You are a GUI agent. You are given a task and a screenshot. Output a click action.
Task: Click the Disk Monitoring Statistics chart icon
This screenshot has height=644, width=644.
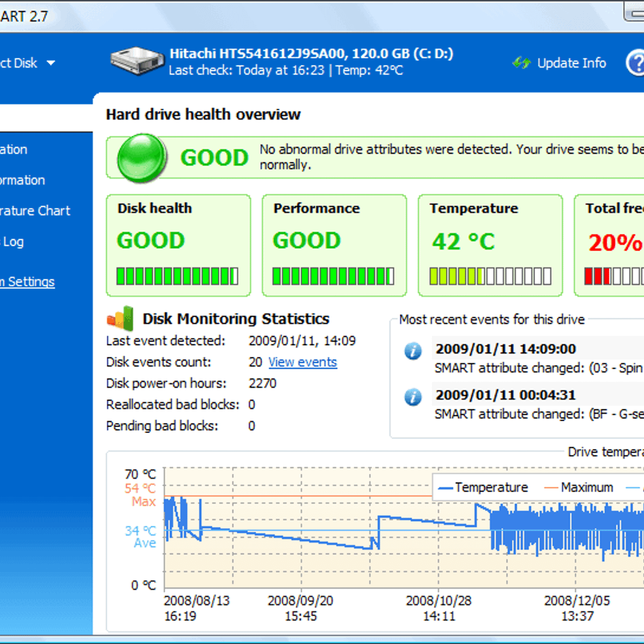click(121, 318)
